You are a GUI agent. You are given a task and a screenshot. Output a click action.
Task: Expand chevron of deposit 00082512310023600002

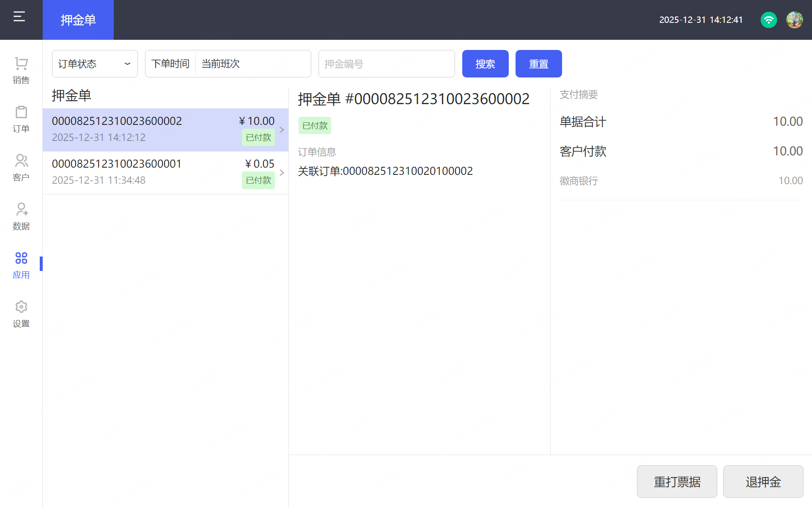282,130
